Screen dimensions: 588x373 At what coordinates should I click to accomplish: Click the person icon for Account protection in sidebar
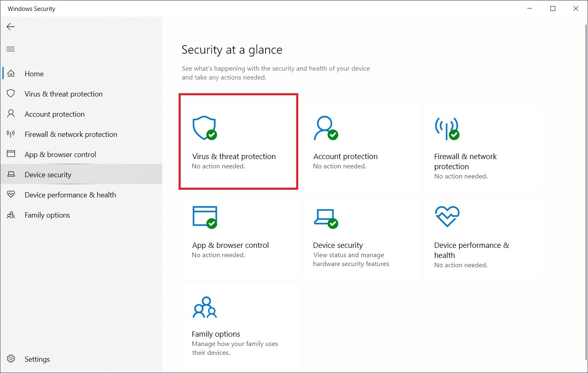[11, 114]
